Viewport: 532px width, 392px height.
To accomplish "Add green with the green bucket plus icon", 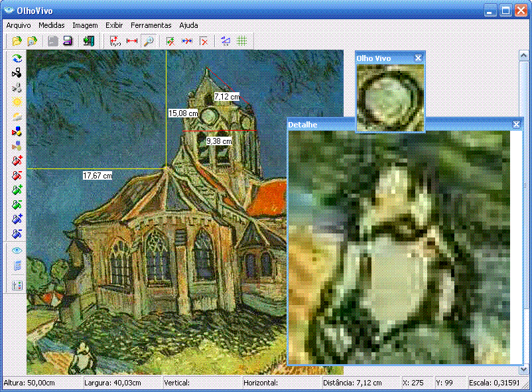I will coord(17,190).
